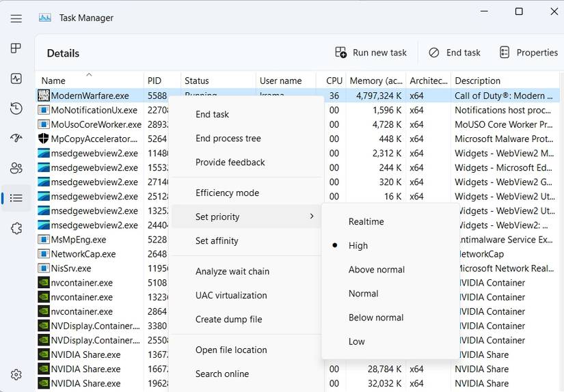This screenshot has height=392, width=564.
Task: Open the Users sidebar icon
Action: pos(16,168)
